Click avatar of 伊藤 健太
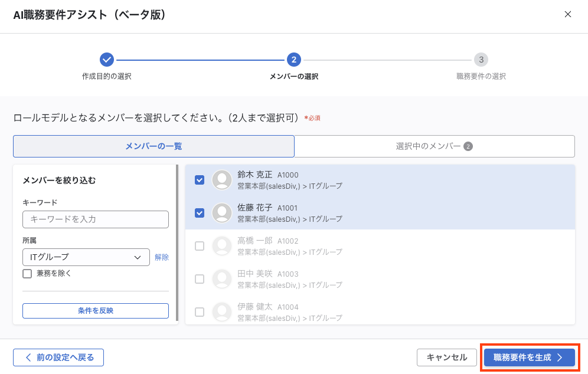588x374 pixels. pos(222,312)
